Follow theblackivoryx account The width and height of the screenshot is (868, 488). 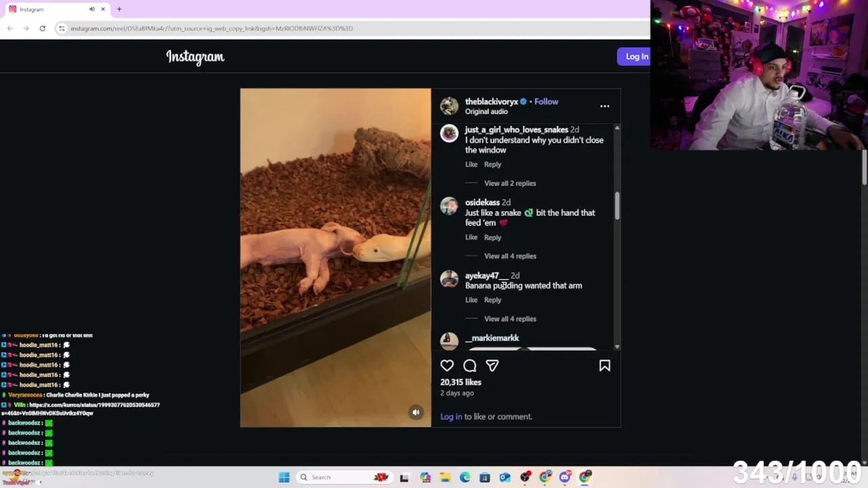(546, 102)
